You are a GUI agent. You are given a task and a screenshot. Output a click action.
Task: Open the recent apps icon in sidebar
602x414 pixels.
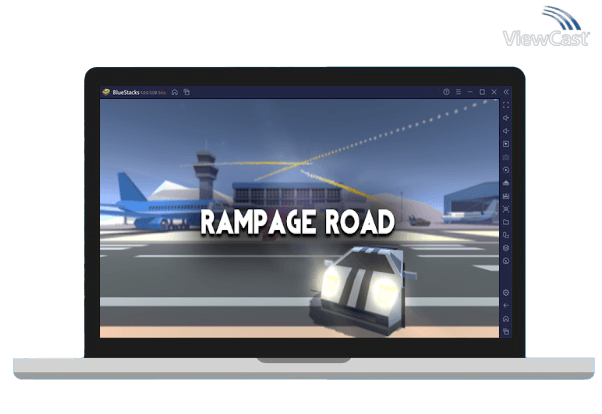click(x=506, y=331)
